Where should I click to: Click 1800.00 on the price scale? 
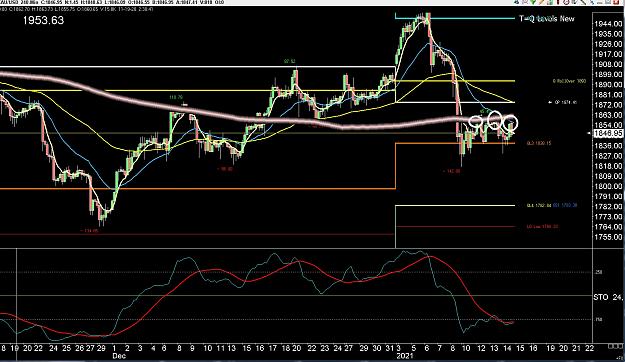tap(608, 186)
